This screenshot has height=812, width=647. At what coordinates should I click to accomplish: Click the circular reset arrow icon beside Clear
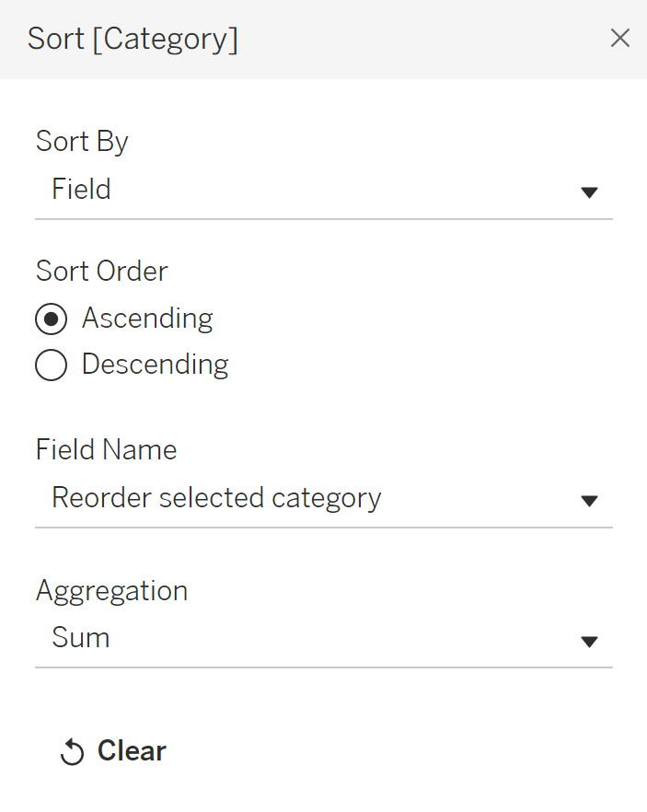pos(72,753)
